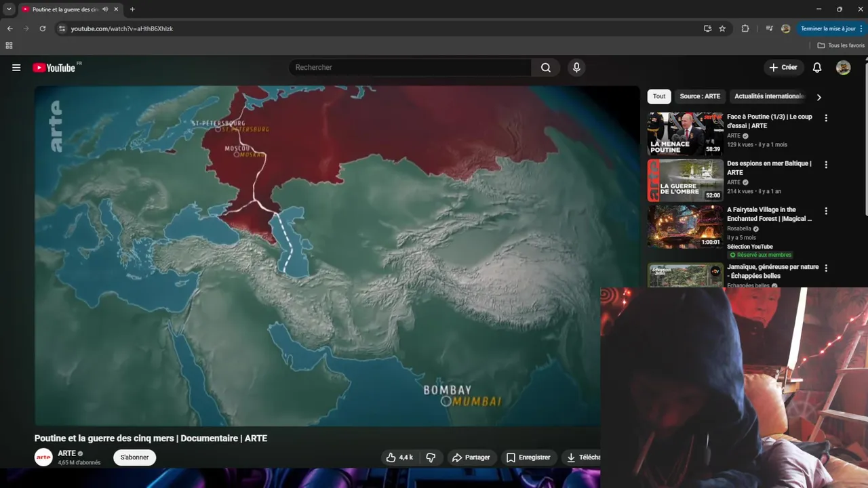Open Chrome profile avatar
Viewport: 868px width, 488px height.
(785, 28)
